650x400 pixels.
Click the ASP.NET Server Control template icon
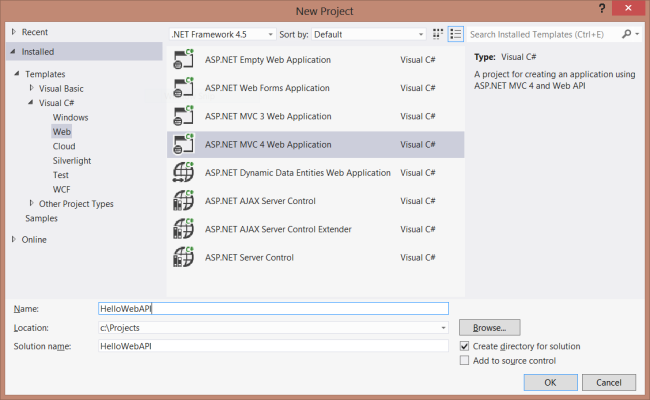click(183, 257)
